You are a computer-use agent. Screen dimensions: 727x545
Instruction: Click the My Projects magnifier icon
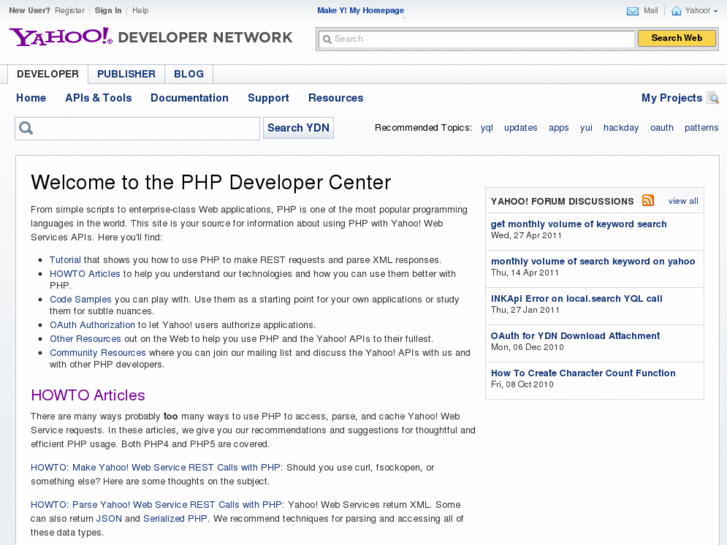[713, 98]
